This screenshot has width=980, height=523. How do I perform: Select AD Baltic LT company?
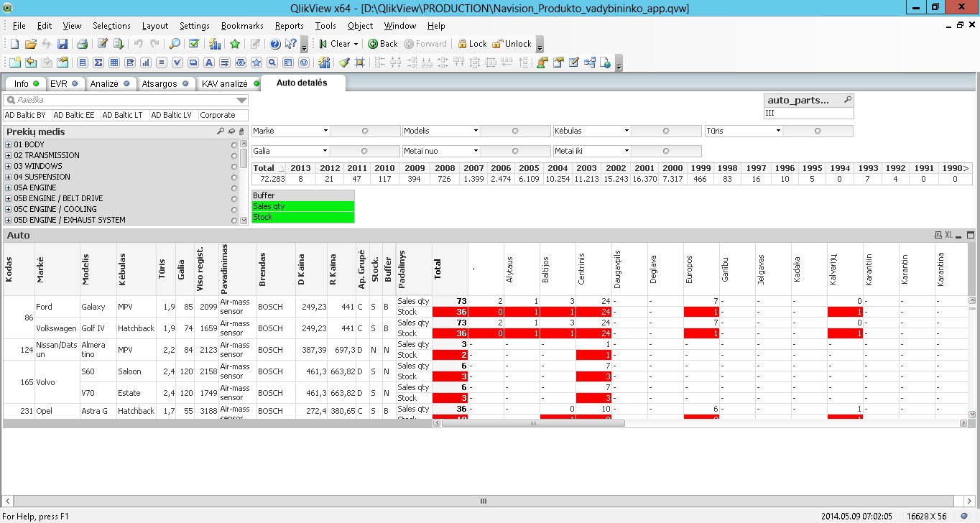[125, 115]
